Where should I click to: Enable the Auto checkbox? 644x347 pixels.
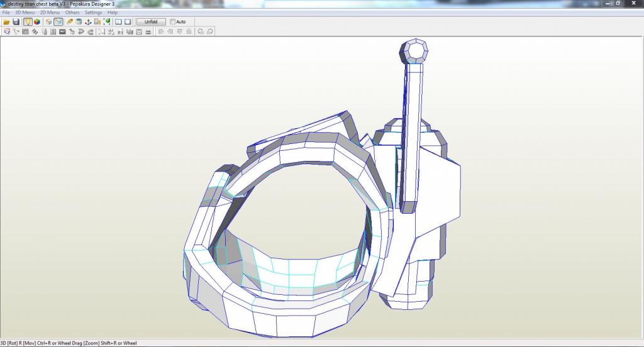pos(172,22)
